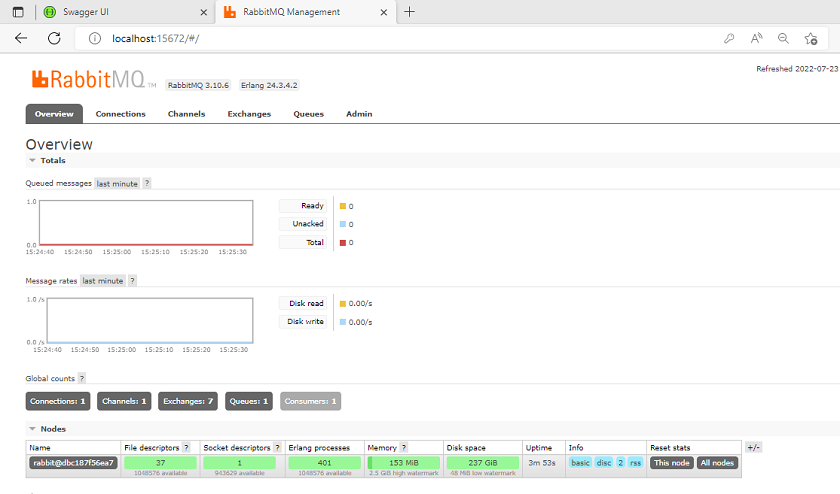840x494 pixels.
Task: Click the Exchanges: 7 count button
Action: pos(188,401)
